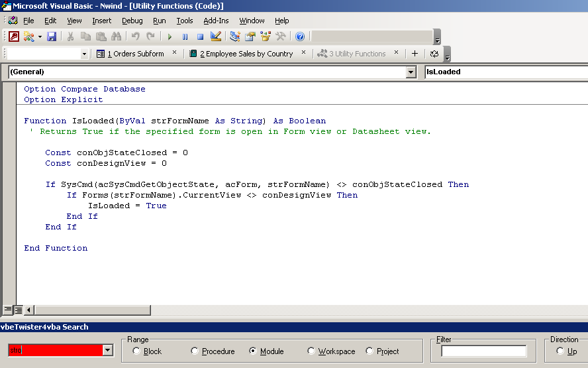Open the Window menu
This screenshot has height=368, width=588.
pyautogui.click(x=252, y=21)
